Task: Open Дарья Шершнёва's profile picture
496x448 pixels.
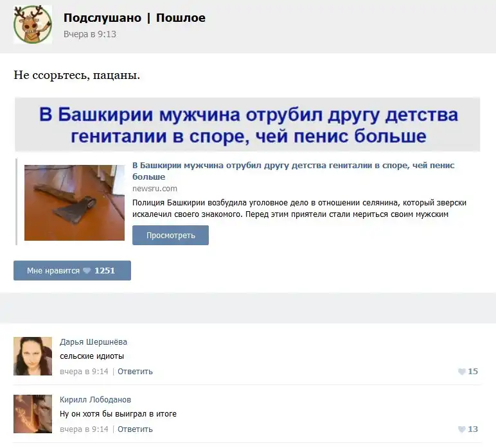Action: pos(33,356)
